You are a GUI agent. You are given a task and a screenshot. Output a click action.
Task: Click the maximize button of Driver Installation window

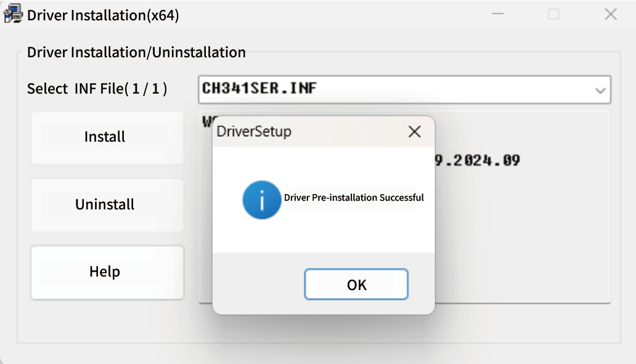pos(553,14)
